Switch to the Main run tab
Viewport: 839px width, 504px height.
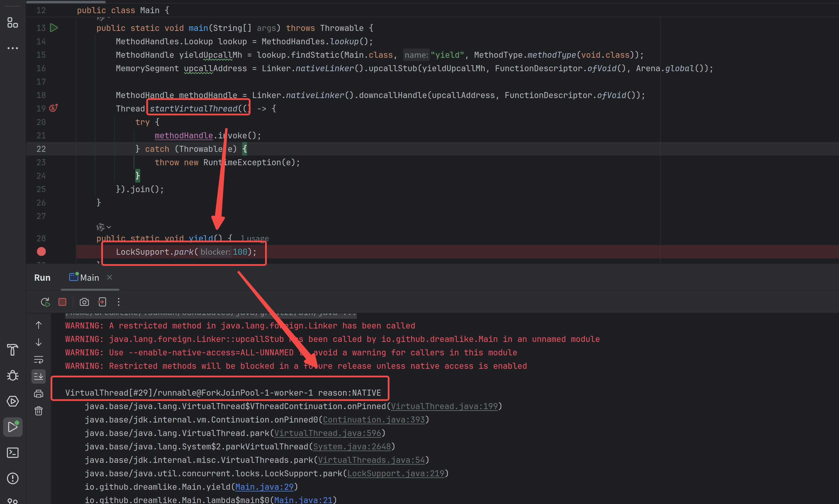(x=85, y=278)
